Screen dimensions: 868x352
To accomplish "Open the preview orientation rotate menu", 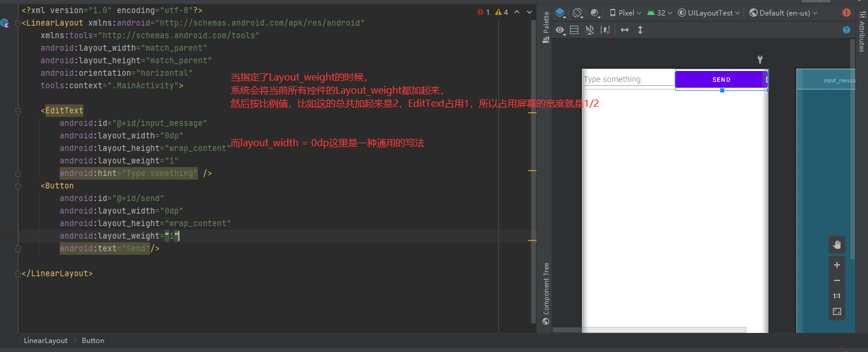I will point(577,13).
